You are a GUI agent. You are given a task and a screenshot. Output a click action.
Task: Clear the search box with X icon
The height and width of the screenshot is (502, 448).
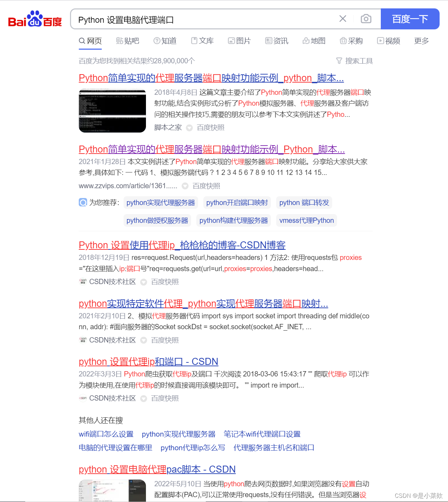tap(343, 19)
